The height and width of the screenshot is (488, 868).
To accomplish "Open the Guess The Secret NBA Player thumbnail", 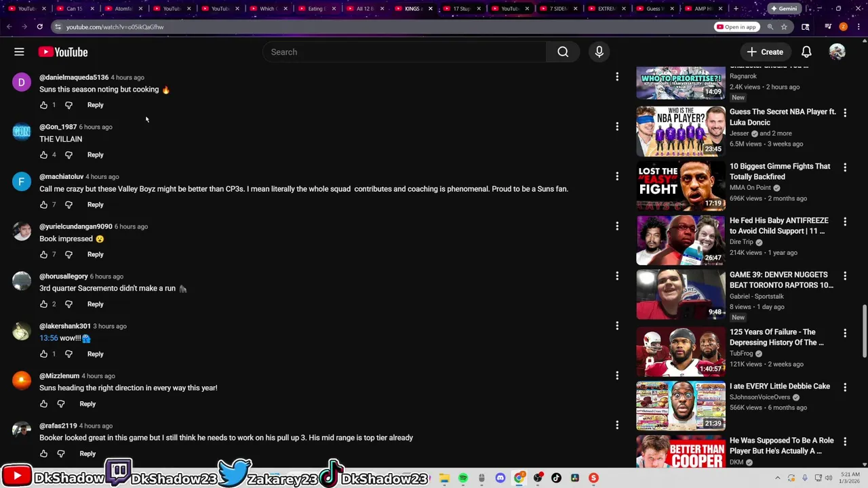I will 681,131.
